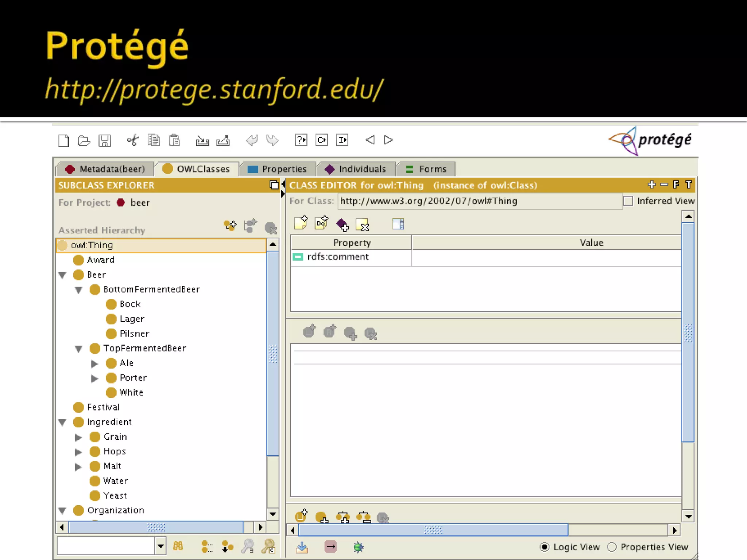Click the pink right-arrow icon
The image size is (747, 560).
330,547
